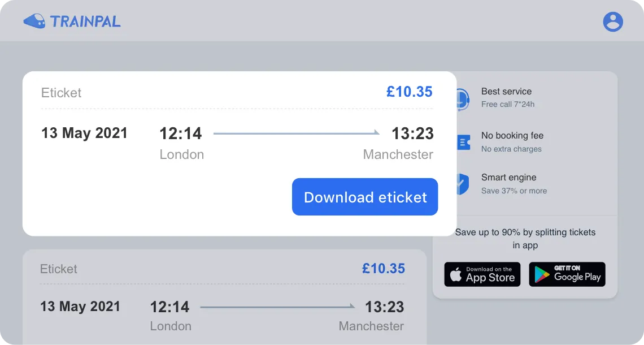
Task: Open the Get it on Google Play badge
Action: 567,274
